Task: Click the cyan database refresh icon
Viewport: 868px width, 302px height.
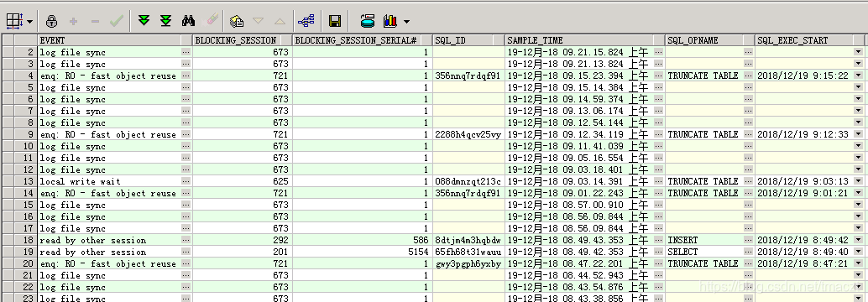Action: 367,21
